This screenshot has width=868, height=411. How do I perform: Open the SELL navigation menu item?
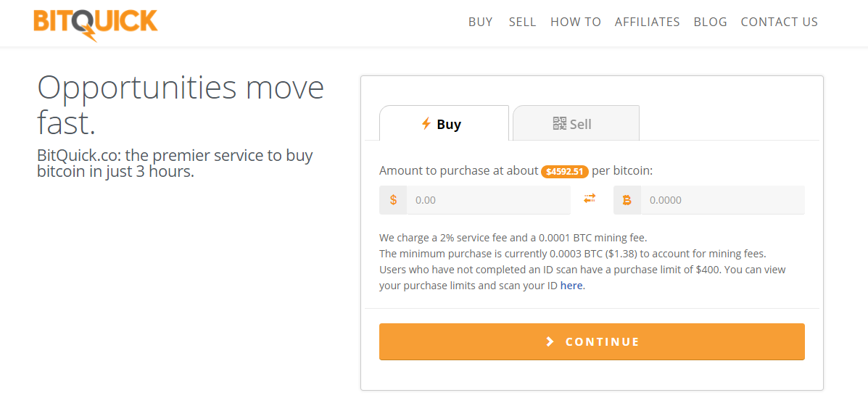click(523, 22)
